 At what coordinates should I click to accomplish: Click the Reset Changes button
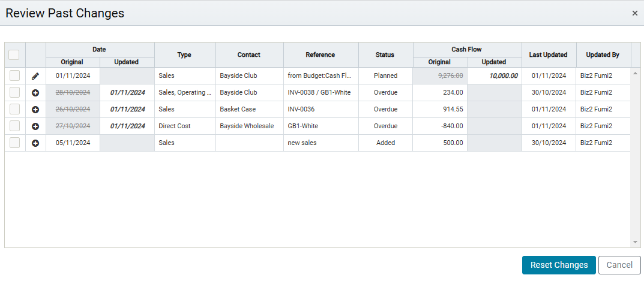coord(559,265)
